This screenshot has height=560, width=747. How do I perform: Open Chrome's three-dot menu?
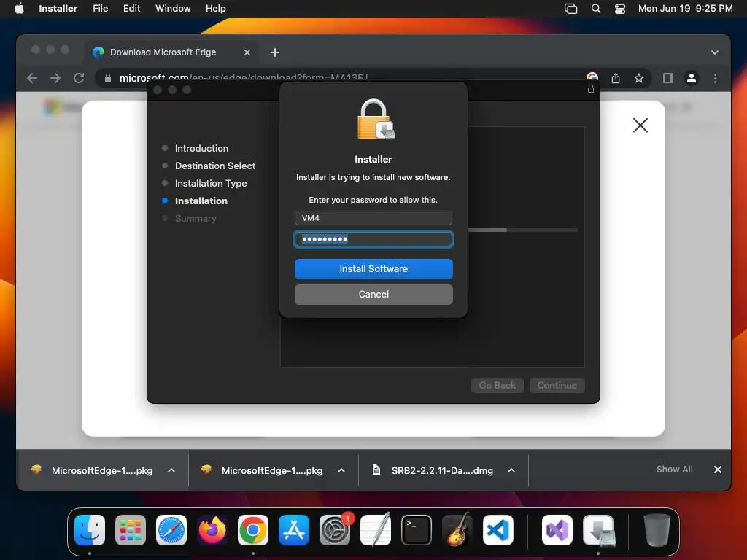pos(715,78)
